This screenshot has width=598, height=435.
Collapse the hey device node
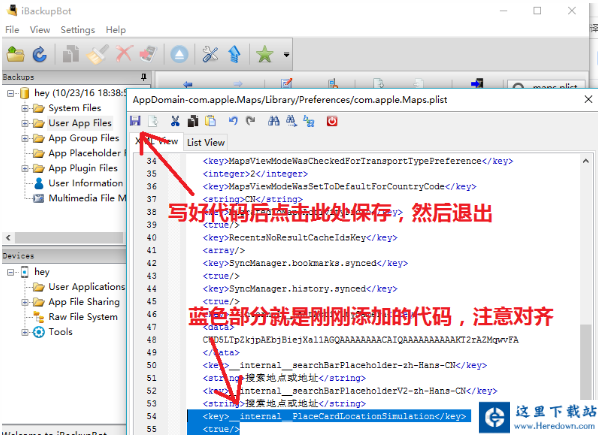point(10,272)
